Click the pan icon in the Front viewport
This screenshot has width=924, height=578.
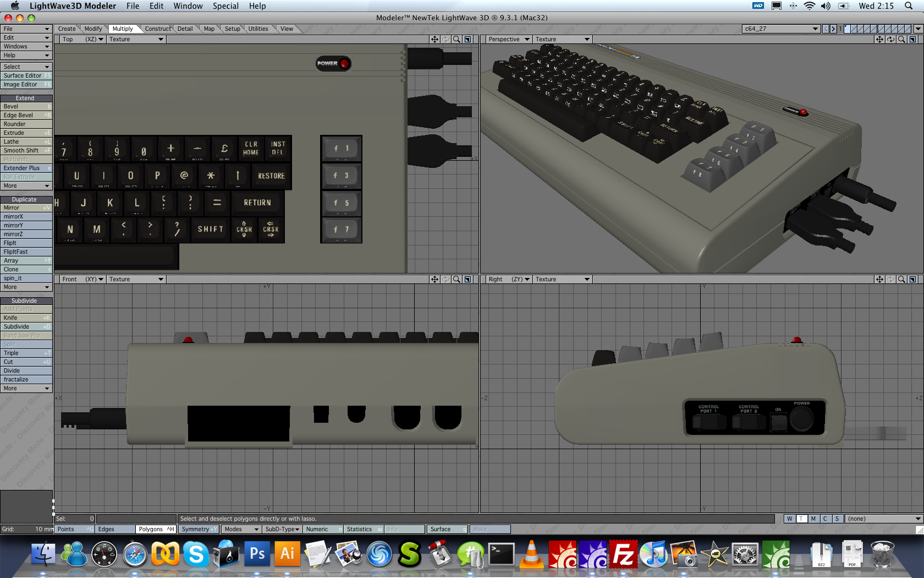(435, 280)
